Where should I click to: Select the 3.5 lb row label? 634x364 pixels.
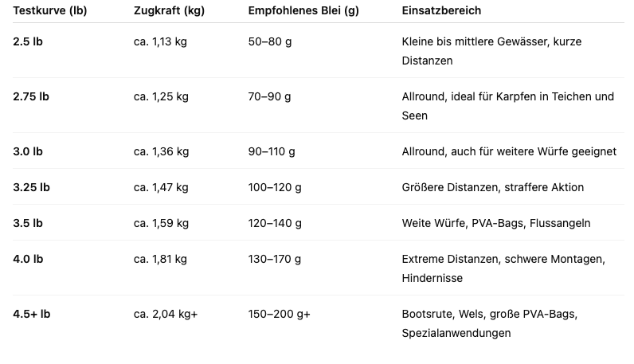point(28,223)
